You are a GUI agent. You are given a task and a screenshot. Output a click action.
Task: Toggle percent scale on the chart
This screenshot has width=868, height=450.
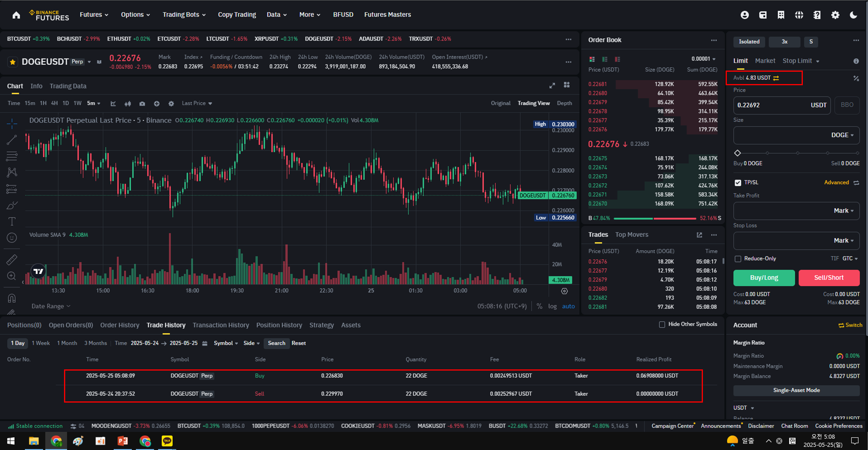pyautogui.click(x=539, y=306)
